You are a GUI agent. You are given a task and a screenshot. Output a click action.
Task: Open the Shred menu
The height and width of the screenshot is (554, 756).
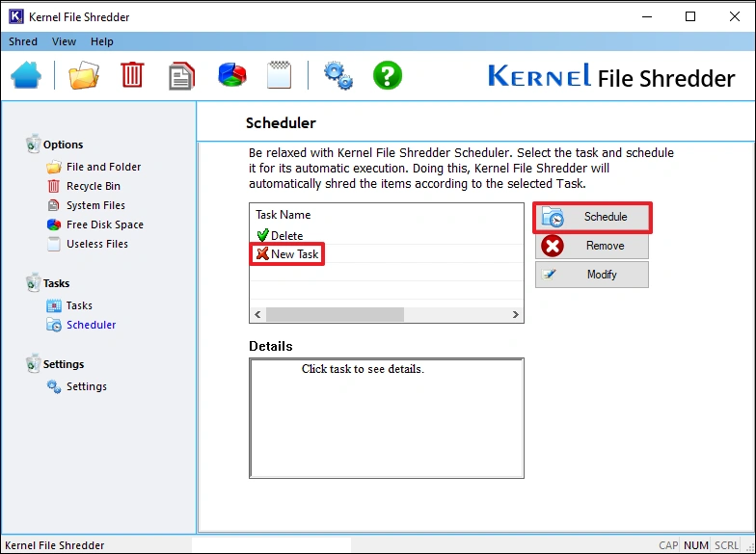(23, 41)
